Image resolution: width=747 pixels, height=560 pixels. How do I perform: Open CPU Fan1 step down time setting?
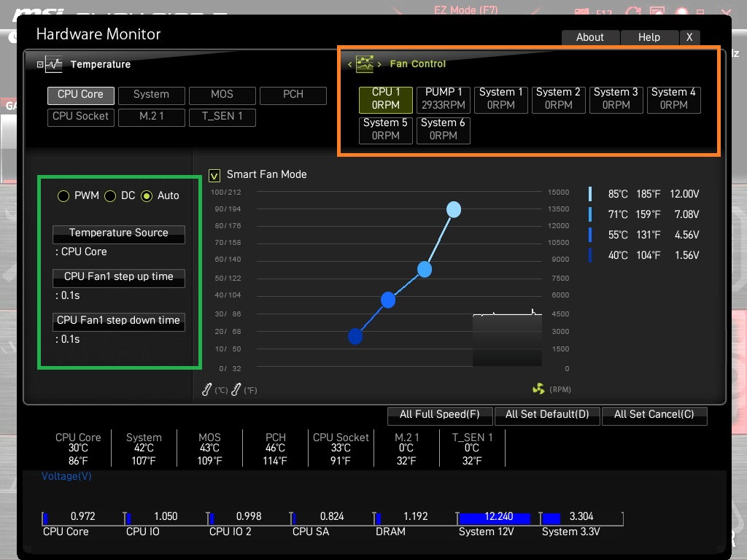[x=119, y=322]
